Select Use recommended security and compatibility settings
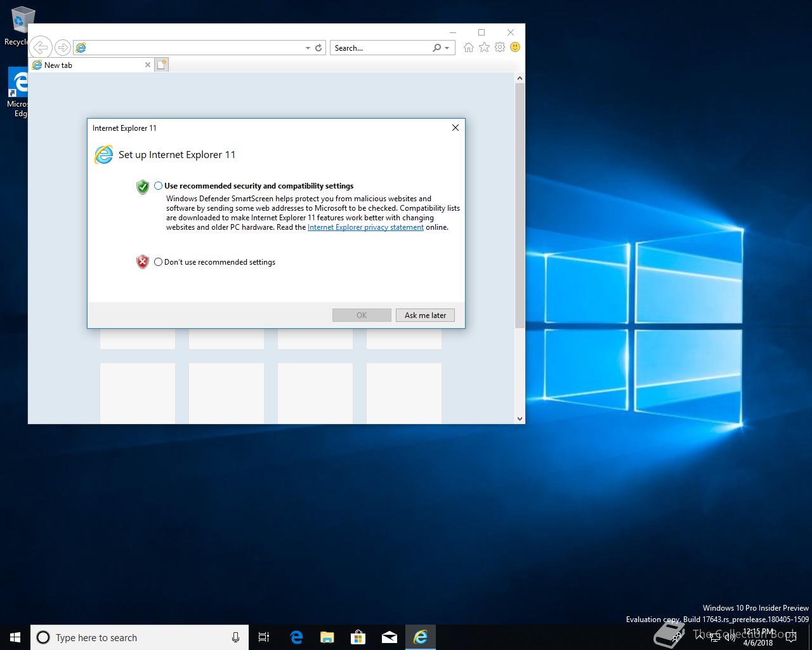Screen dimensions: 812x650 click(158, 186)
